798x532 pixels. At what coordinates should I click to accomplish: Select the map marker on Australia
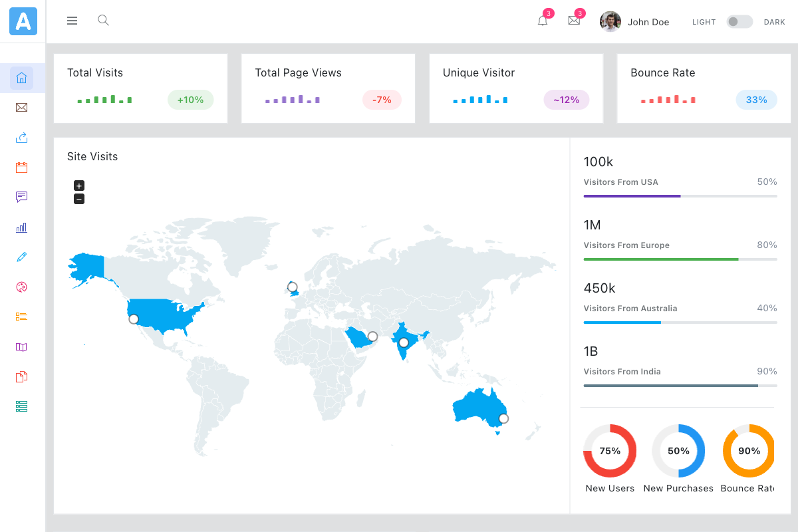[x=503, y=418]
